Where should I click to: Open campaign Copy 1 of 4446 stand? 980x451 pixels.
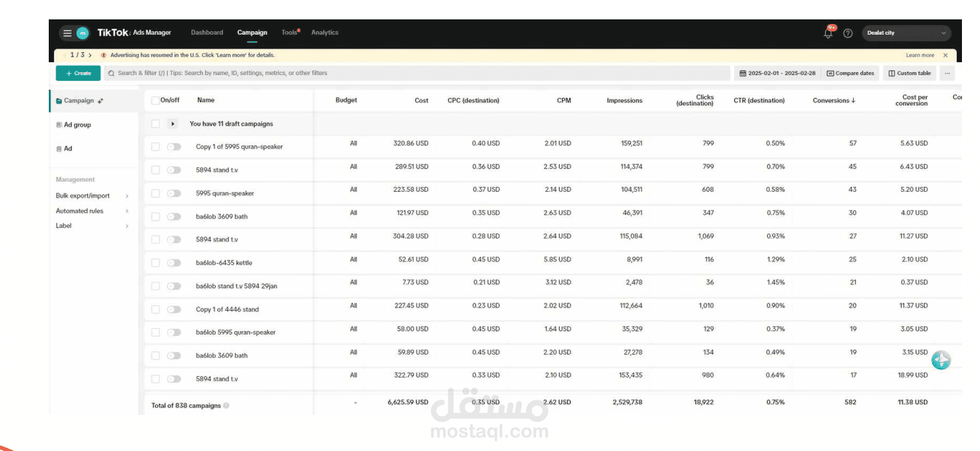[x=227, y=309]
